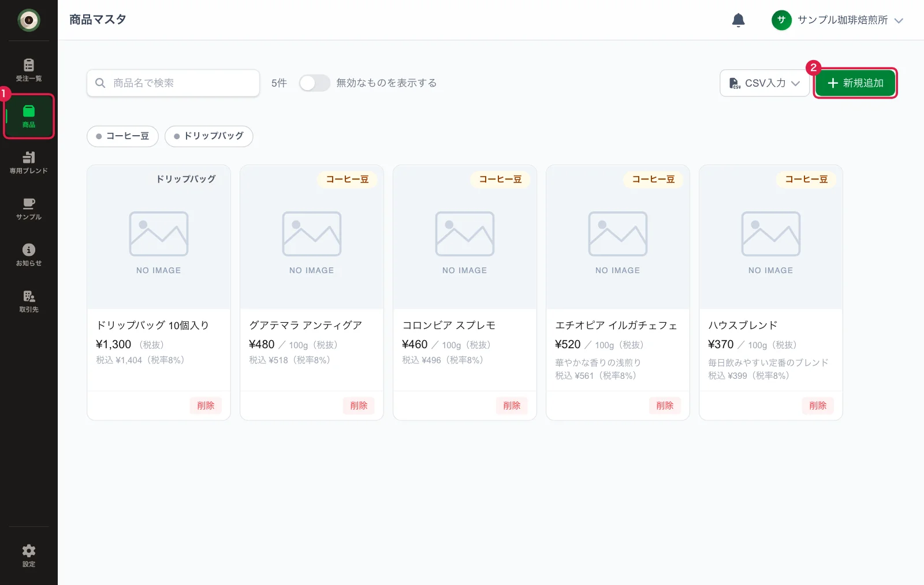Filter by ドリップバッグ category chip
The image size is (924, 585).
click(208, 136)
